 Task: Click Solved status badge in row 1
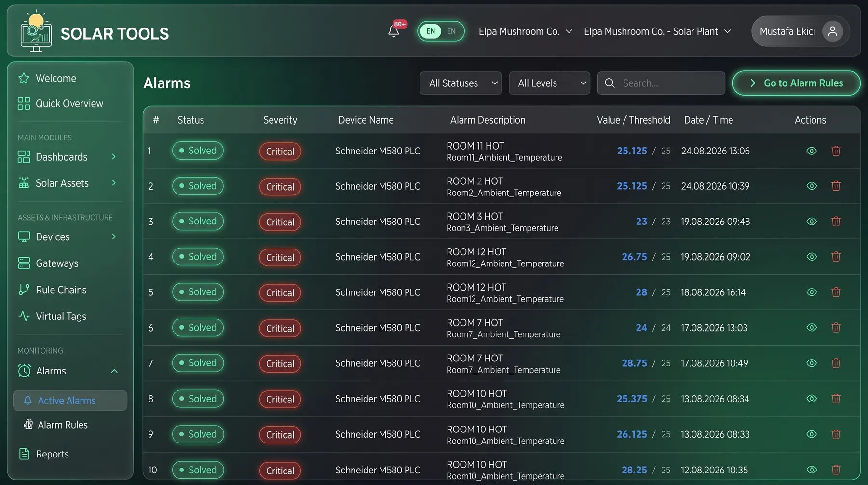pyautogui.click(x=198, y=151)
